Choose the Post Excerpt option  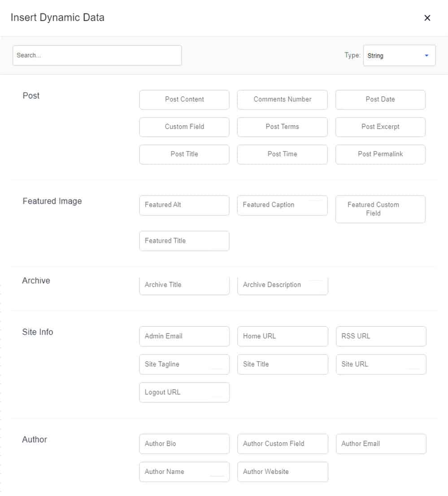[x=380, y=127]
